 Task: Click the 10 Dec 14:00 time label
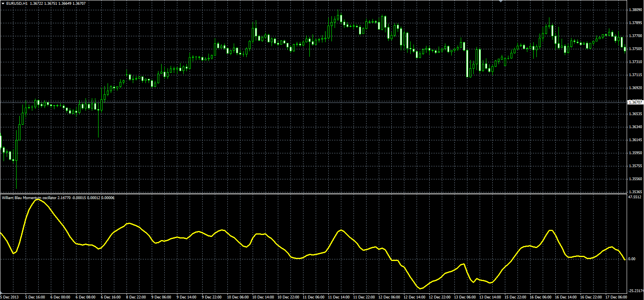(263, 297)
